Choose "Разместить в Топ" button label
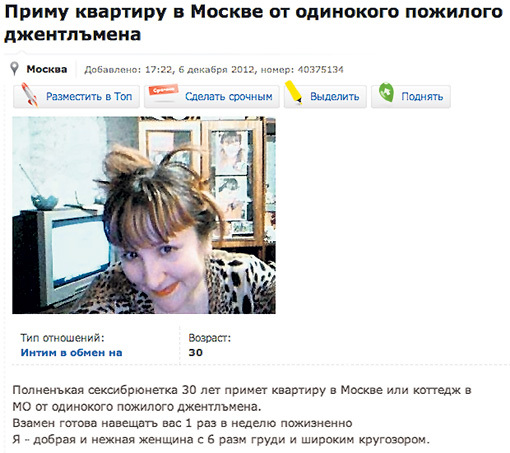This screenshot has height=453, width=510. [x=89, y=97]
